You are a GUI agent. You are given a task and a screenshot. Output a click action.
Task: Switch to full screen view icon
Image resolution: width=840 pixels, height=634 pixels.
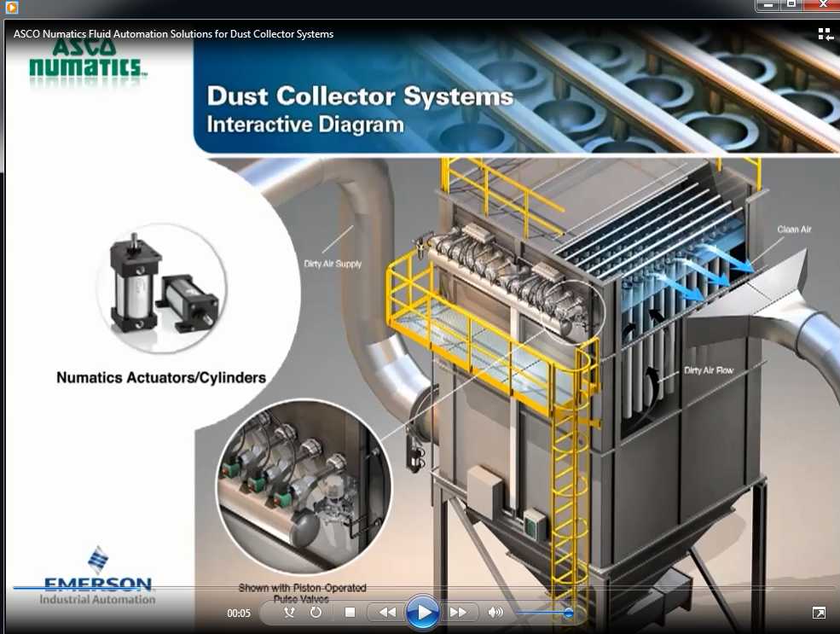[x=819, y=613]
